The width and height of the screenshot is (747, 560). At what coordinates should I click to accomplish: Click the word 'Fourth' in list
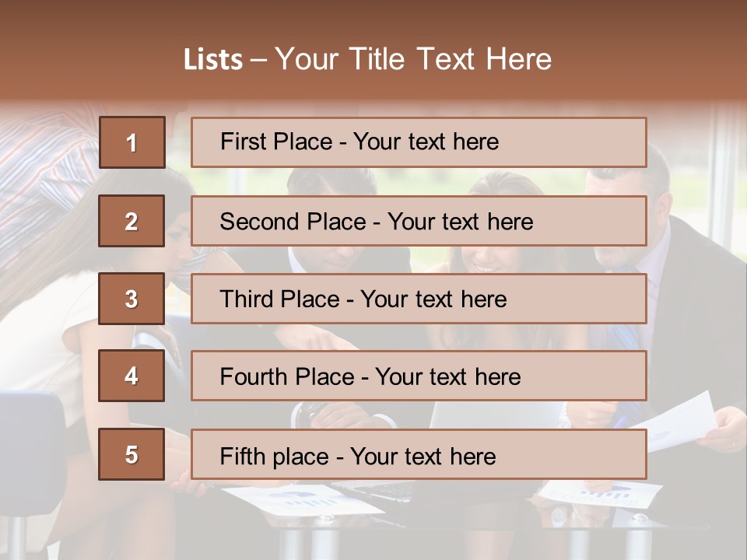click(x=253, y=376)
